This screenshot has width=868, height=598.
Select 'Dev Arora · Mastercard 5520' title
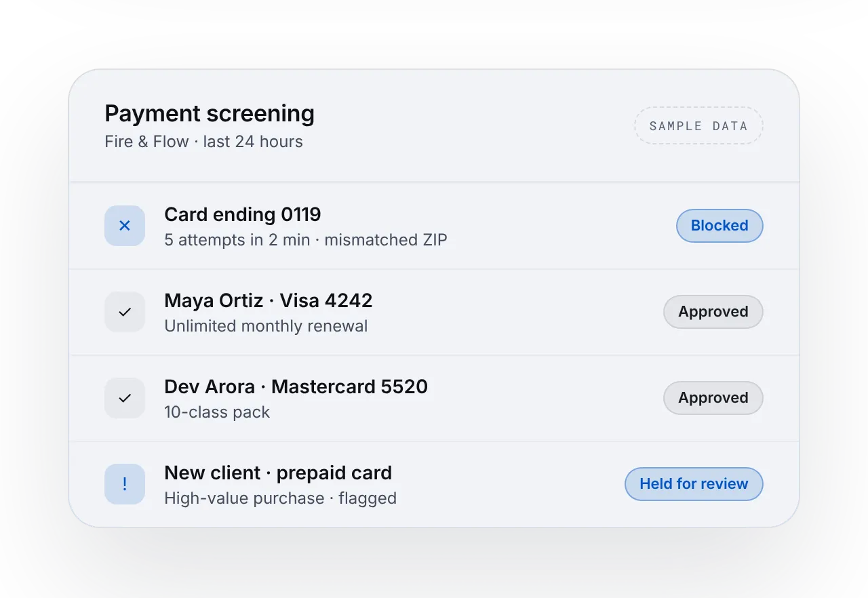296,387
